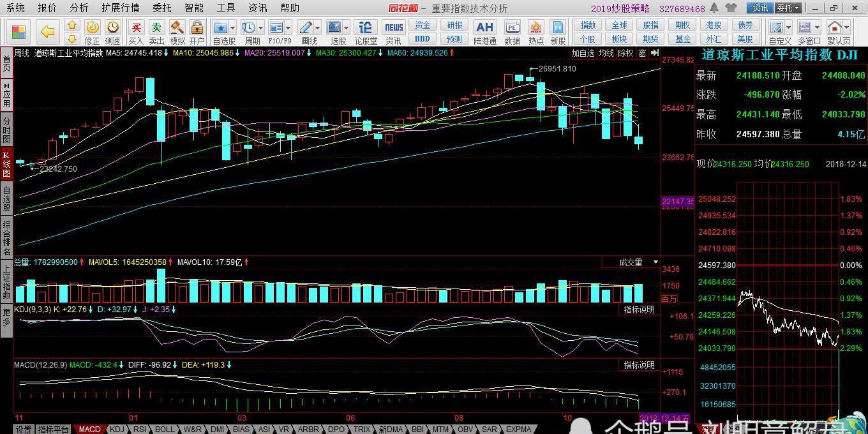The width and height of the screenshot is (868, 434).
Task: Open the 2019炒股策略 link
Action: [620, 8]
